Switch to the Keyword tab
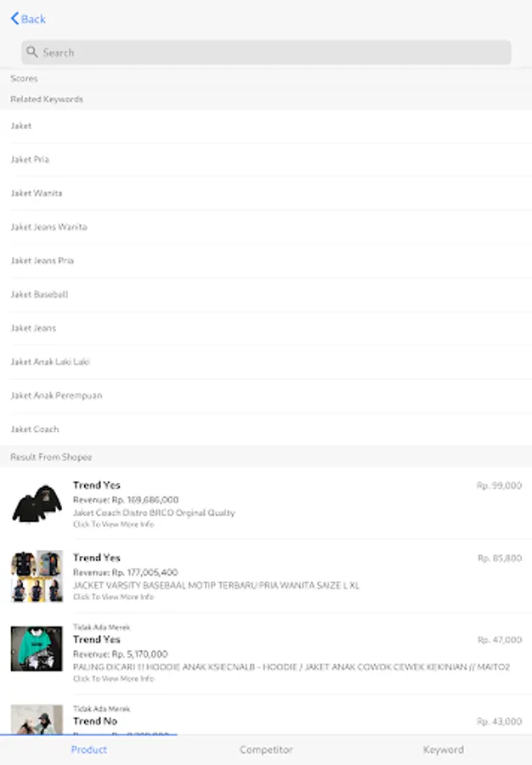Viewport: 532px width, 765px height. coord(443,750)
